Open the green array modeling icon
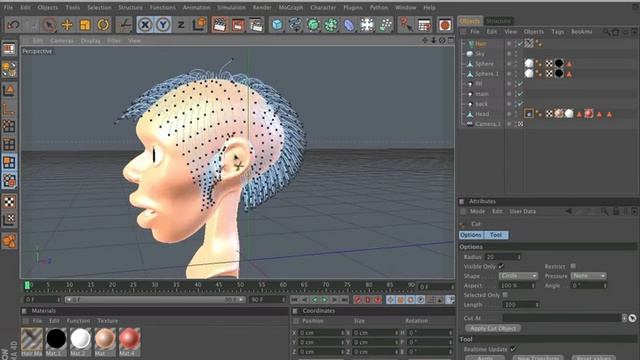The image size is (640, 360). (x=331, y=25)
